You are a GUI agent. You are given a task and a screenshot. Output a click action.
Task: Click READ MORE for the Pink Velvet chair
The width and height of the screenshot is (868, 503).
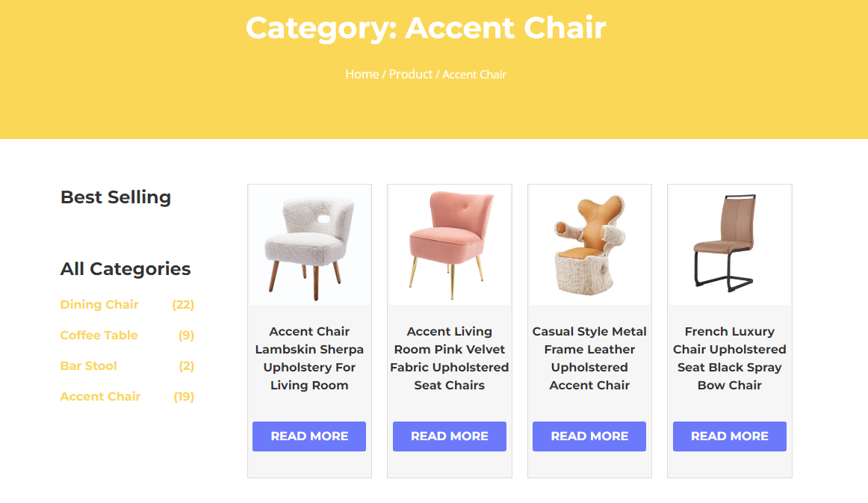click(x=449, y=436)
